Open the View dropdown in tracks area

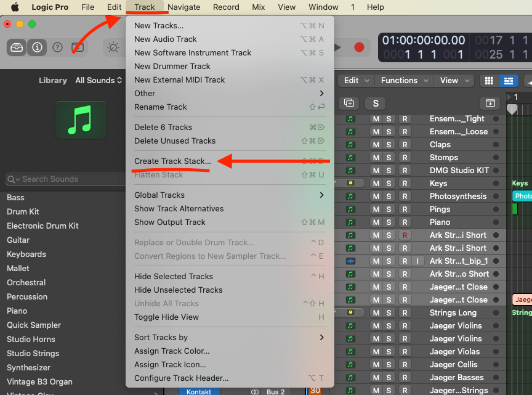[454, 81]
